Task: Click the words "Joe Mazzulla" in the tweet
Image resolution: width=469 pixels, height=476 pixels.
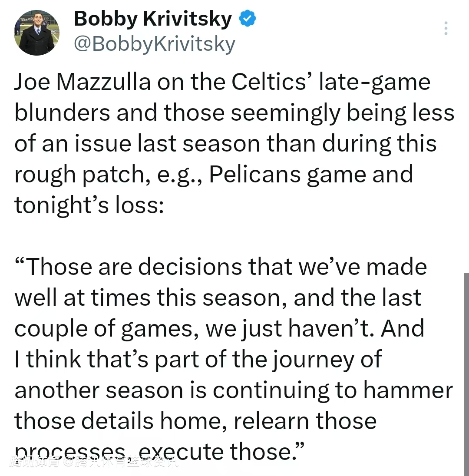Action: 83,83
